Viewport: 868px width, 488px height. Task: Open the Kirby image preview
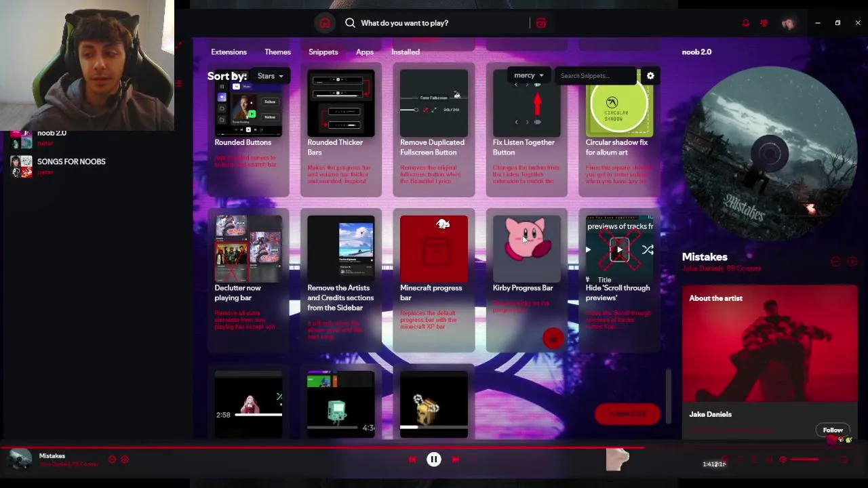pyautogui.click(x=527, y=249)
